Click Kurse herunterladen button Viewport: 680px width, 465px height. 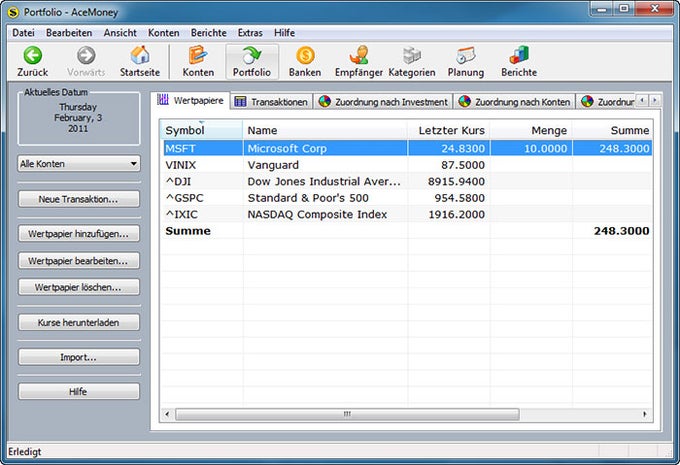point(79,322)
